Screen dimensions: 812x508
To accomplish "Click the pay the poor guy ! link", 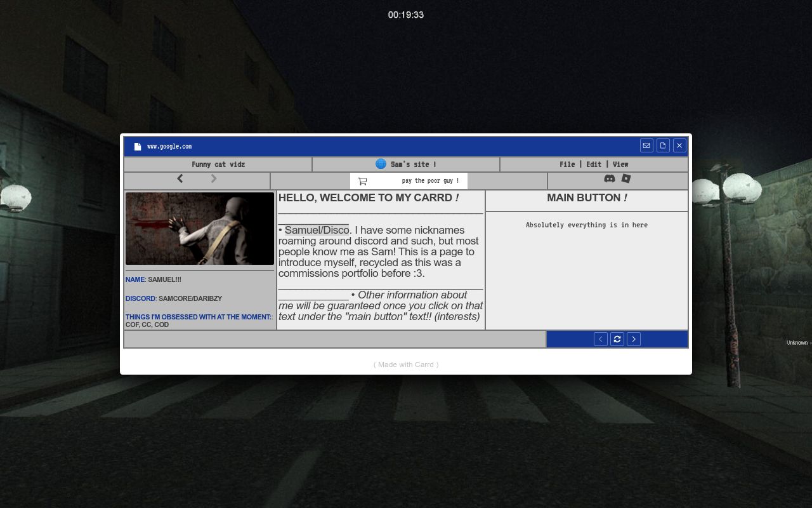I will point(430,181).
